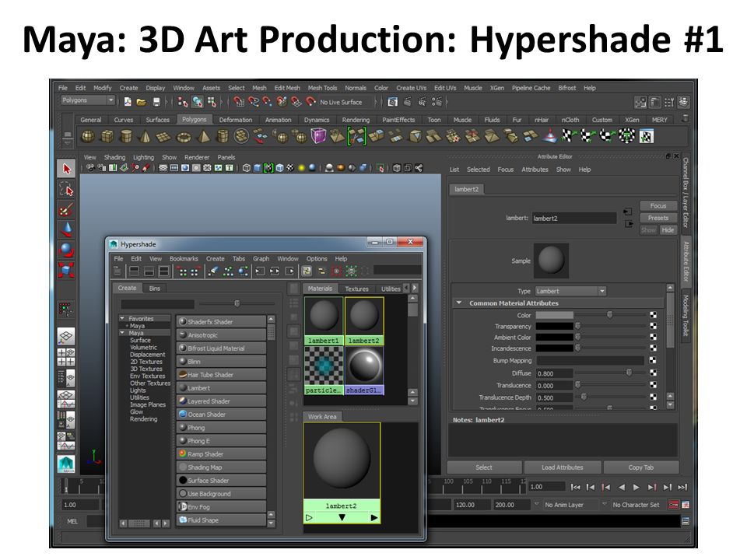Screen dimensions: 747x560
Task: Open the material Type Lambert dropdown
Action: pyautogui.click(x=570, y=291)
